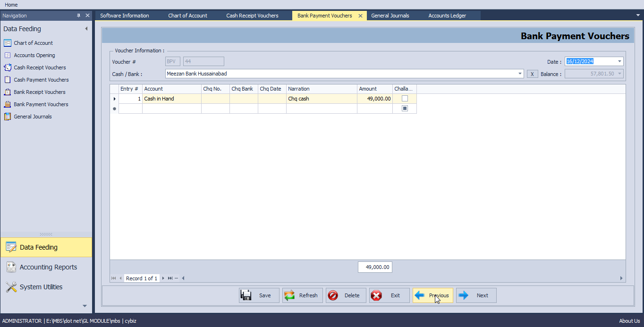Click previous record arrow in navigator
The width and height of the screenshot is (644, 327).
coord(120,278)
